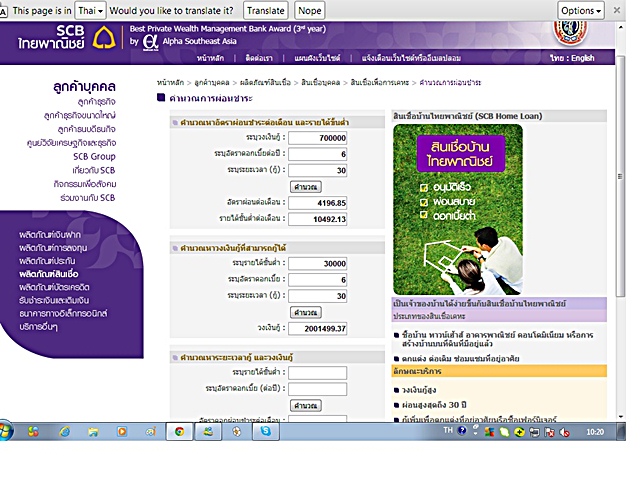Switch site language to English
Viewport: 640px width, 480px height.
(583, 58)
